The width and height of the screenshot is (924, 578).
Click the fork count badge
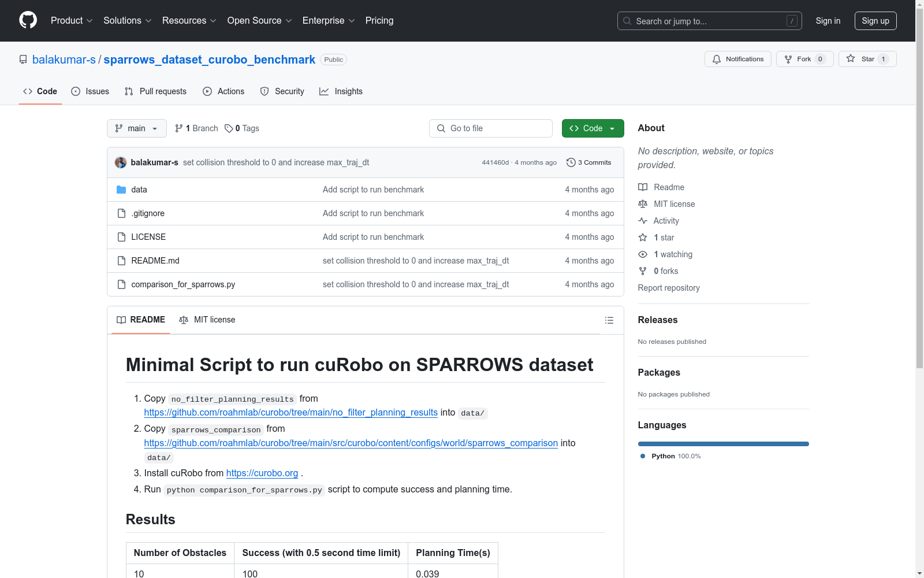pos(820,59)
